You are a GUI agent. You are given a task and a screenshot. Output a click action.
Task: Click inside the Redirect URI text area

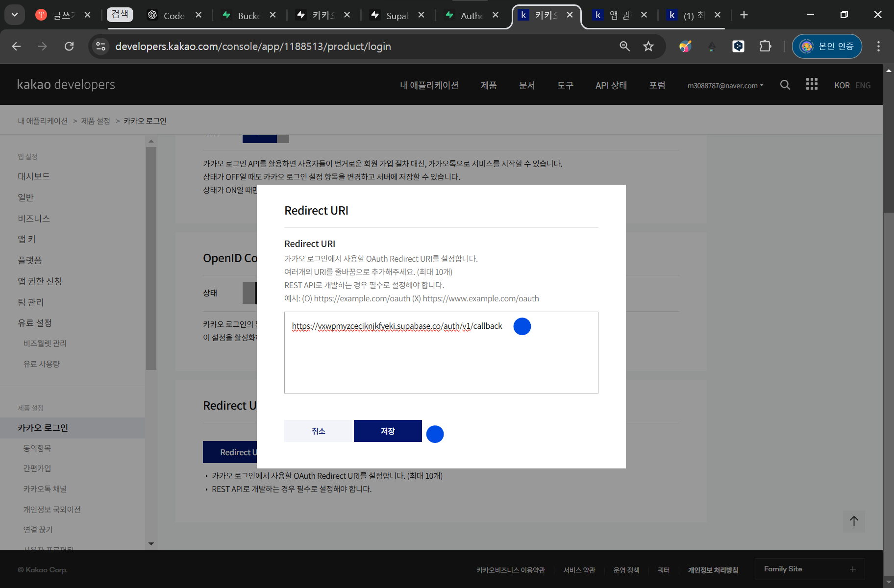tap(441, 352)
